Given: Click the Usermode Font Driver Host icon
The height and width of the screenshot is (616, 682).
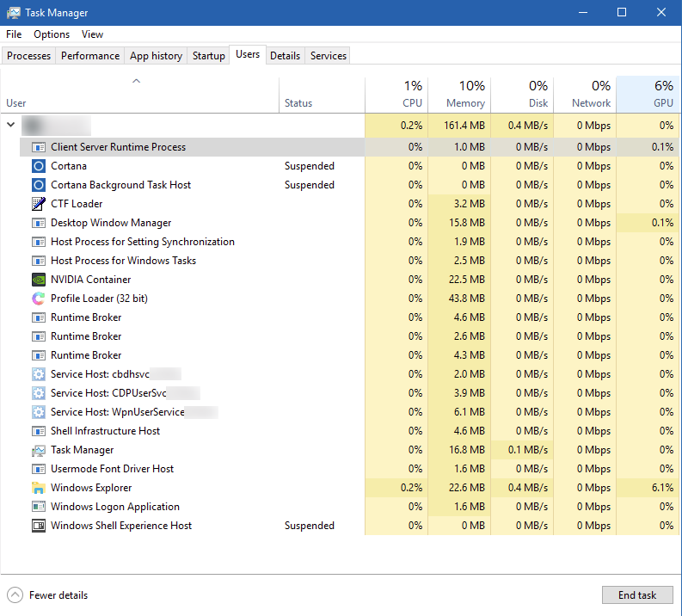Looking at the screenshot, I should [39, 469].
